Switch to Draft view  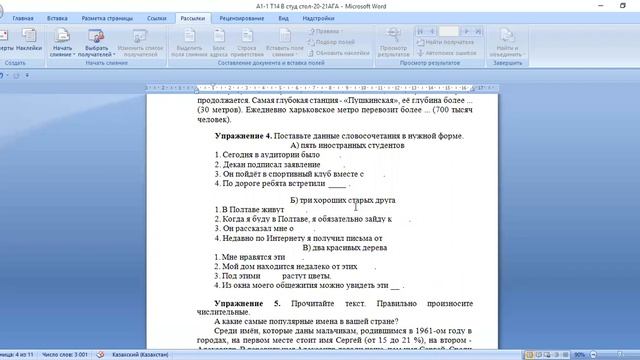point(565,355)
